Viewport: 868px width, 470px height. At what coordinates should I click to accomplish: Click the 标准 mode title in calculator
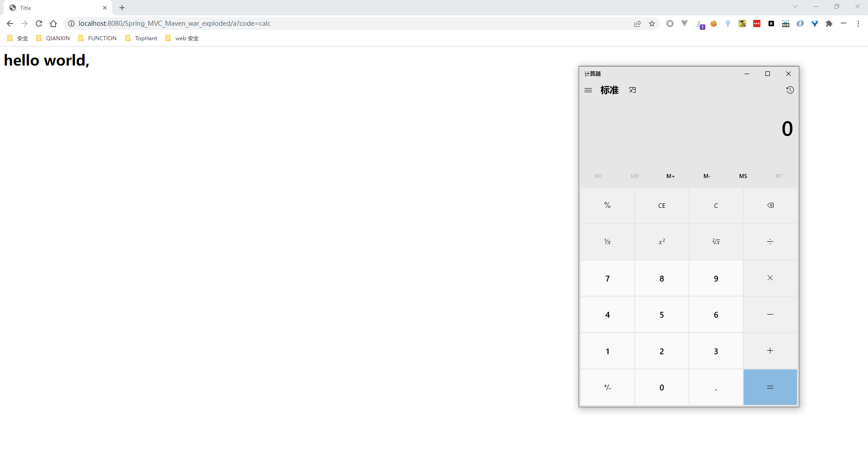609,90
